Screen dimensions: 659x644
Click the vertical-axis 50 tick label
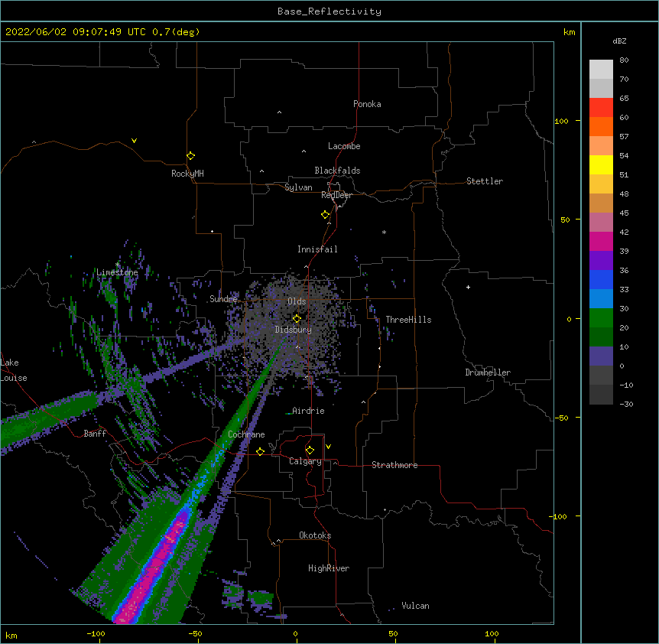click(x=565, y=220)
